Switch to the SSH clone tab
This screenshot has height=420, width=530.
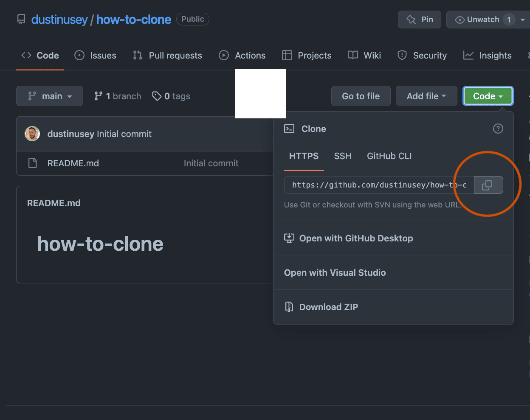343,156
